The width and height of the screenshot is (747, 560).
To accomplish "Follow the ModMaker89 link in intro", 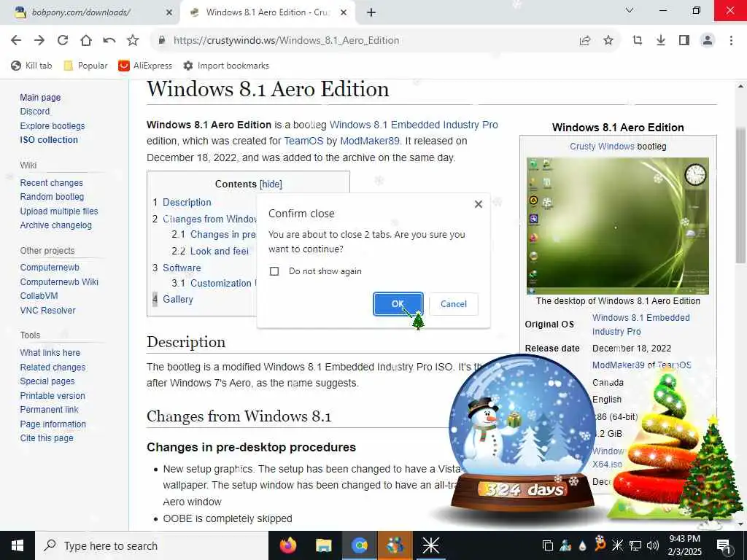I will [x=370, y=141].
